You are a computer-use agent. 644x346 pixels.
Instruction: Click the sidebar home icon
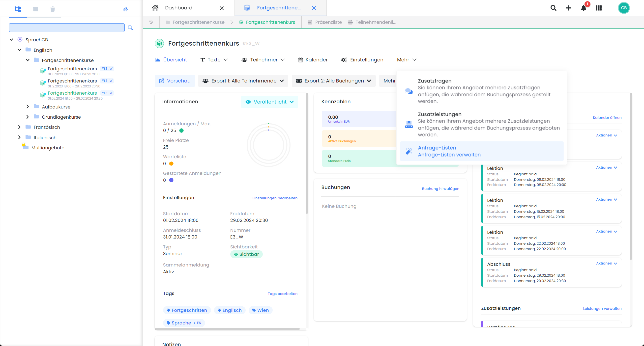tap(125, 9)
